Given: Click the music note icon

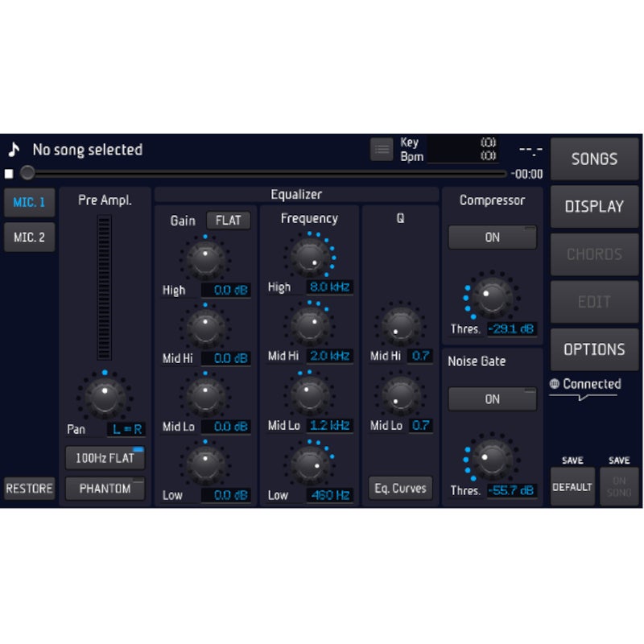Looking at the screenshot, I should [14, 150].
